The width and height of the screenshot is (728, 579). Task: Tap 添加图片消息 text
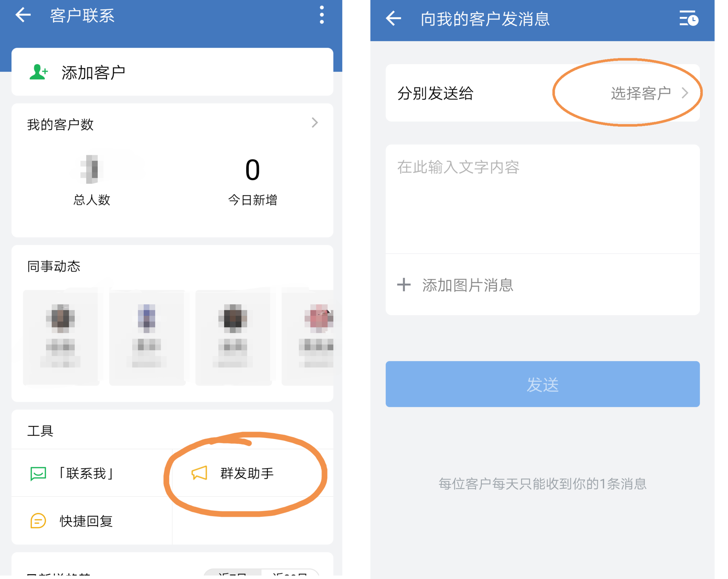point(468,285)
